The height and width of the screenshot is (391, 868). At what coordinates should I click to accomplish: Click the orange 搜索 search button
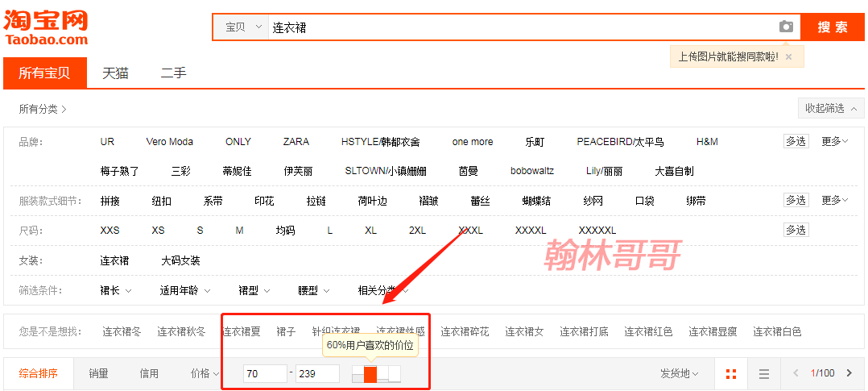tap(833, 27)
